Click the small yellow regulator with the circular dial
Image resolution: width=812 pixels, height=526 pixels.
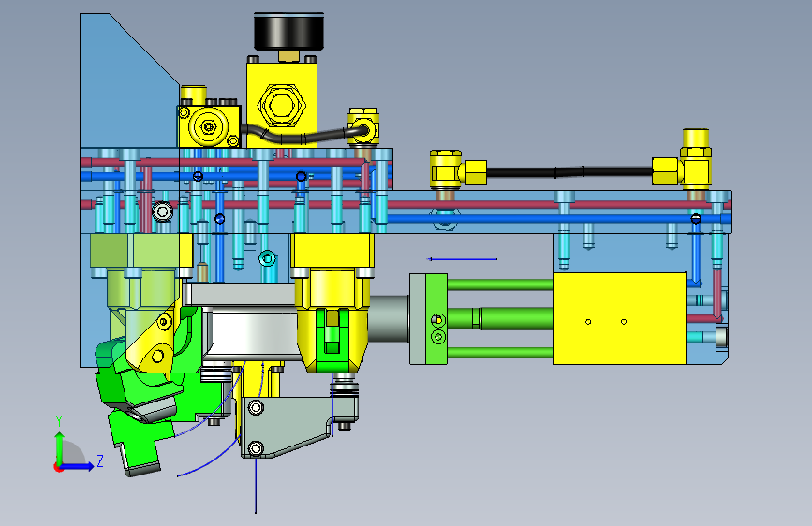(209, 125)
